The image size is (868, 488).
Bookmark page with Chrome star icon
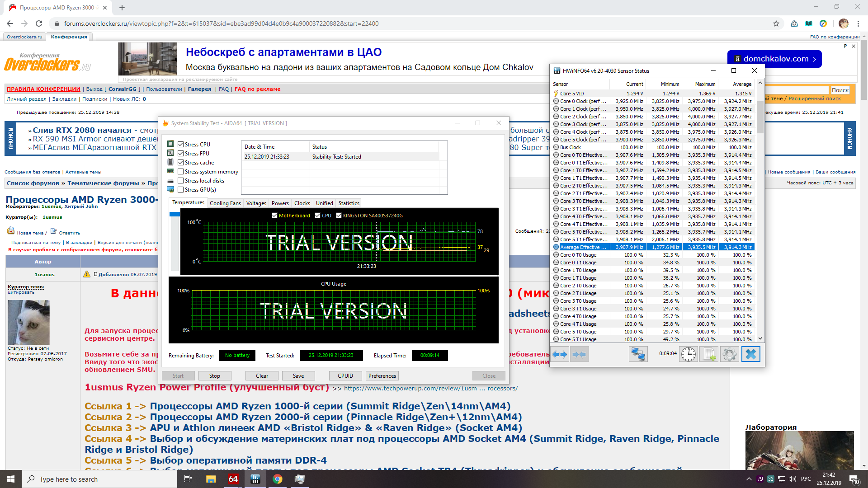(x=776, y=23)
